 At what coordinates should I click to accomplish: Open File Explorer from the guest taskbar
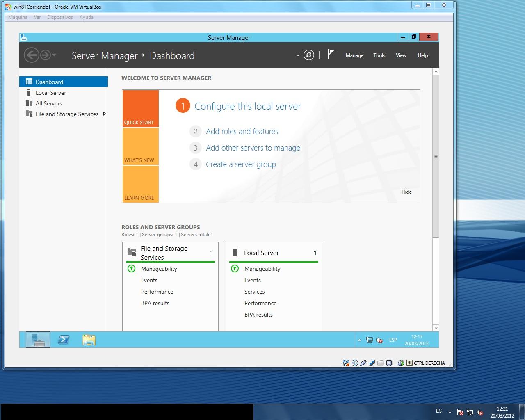tap(89, 340)
